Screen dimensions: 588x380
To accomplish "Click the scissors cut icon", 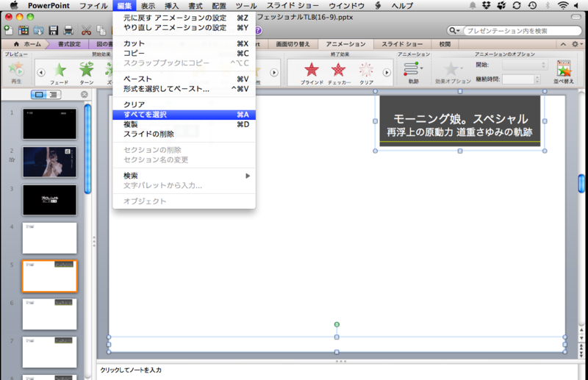I will [x=86, y=30].
